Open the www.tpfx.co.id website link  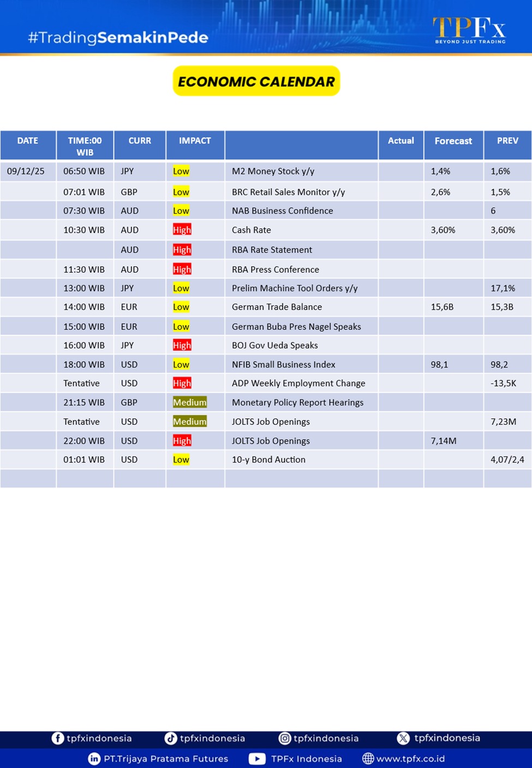pos(410,759)
